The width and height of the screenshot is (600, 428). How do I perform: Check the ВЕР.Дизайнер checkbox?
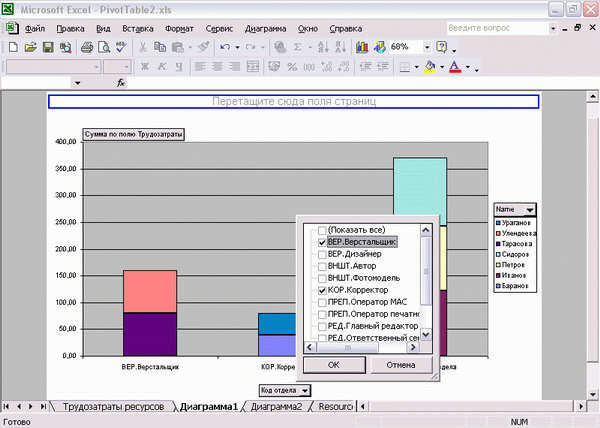322,254
